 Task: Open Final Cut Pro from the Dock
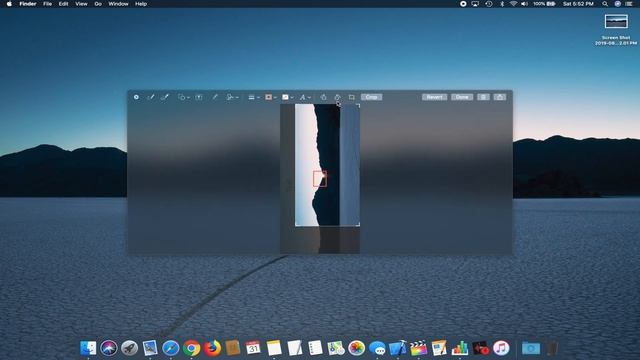point(418,348)
